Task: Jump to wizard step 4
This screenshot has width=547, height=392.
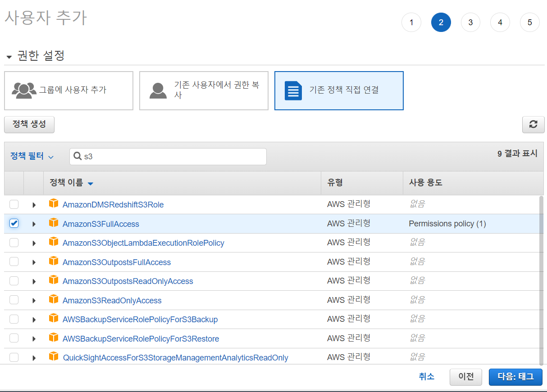Action: (500, 23)
